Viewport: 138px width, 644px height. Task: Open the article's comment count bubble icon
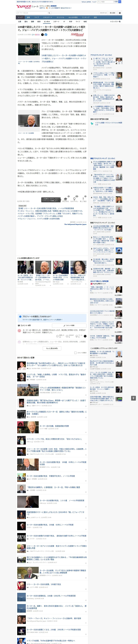[33, 35]
